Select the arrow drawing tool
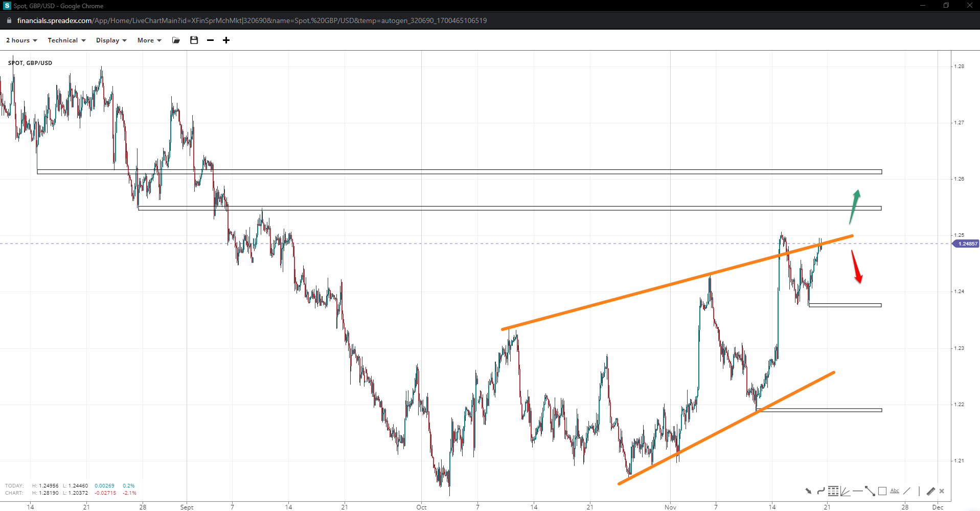 tap(808, 491)
